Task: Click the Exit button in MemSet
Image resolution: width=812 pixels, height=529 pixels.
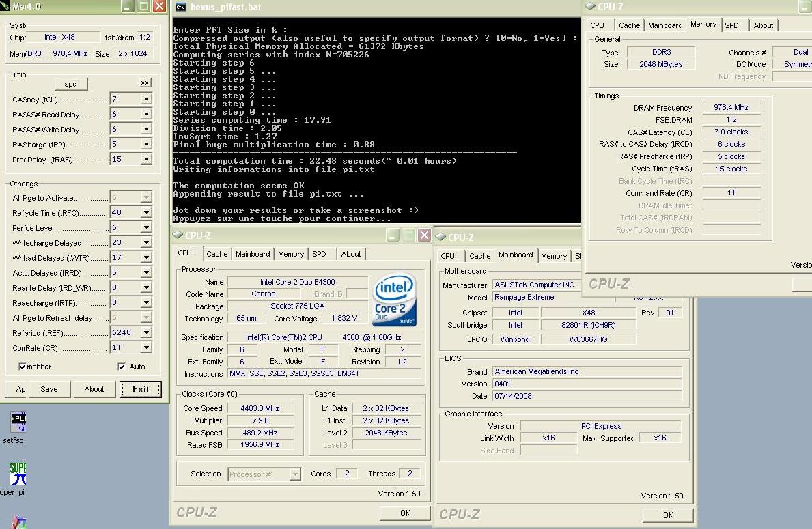Action: click(140, 389)
